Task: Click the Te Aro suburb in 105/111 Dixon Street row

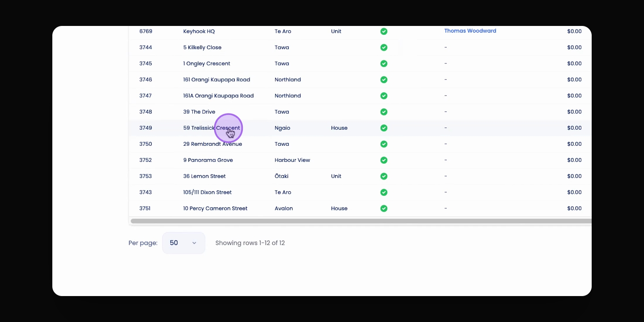Action: 283,192
